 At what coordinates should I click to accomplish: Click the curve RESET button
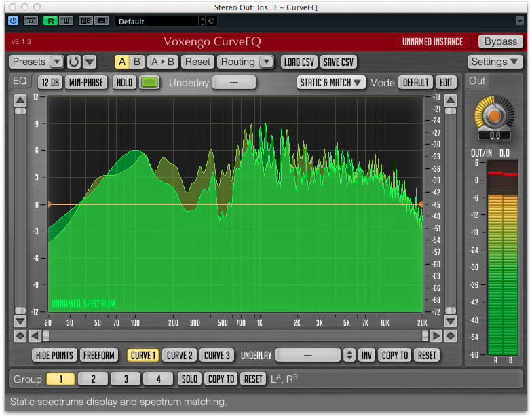(427, 356)
